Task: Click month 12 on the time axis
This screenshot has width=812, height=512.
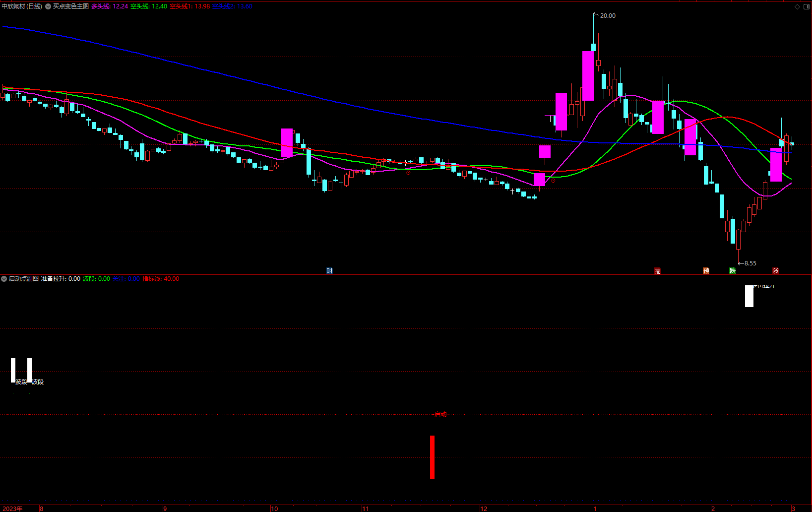Action: (484, 509)
